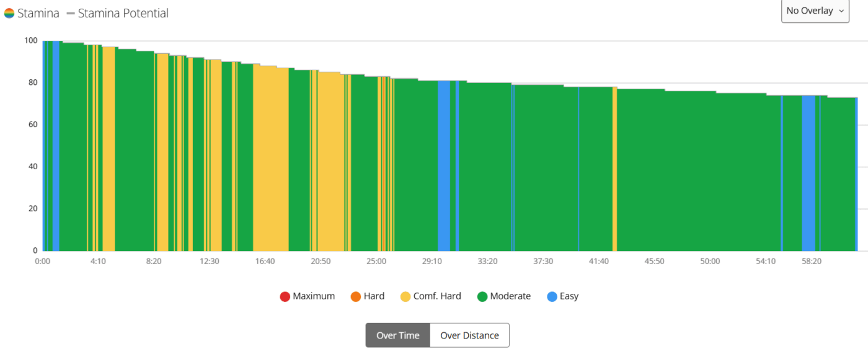868x349 pixels.
Task: Click the 54:10 time axis label
Action: (766, 261)
